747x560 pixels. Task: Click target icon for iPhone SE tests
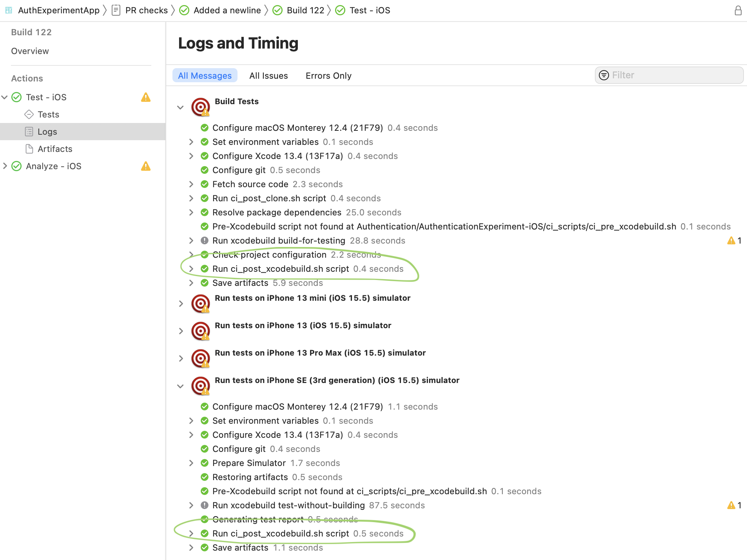click(x=201, y=386)
